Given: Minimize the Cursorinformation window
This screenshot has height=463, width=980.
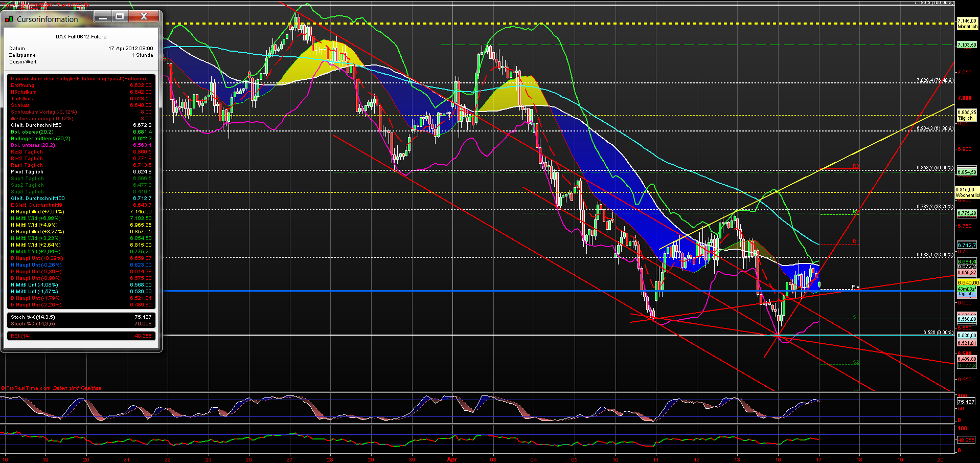Looking at the screenshot, I should 103,17.
